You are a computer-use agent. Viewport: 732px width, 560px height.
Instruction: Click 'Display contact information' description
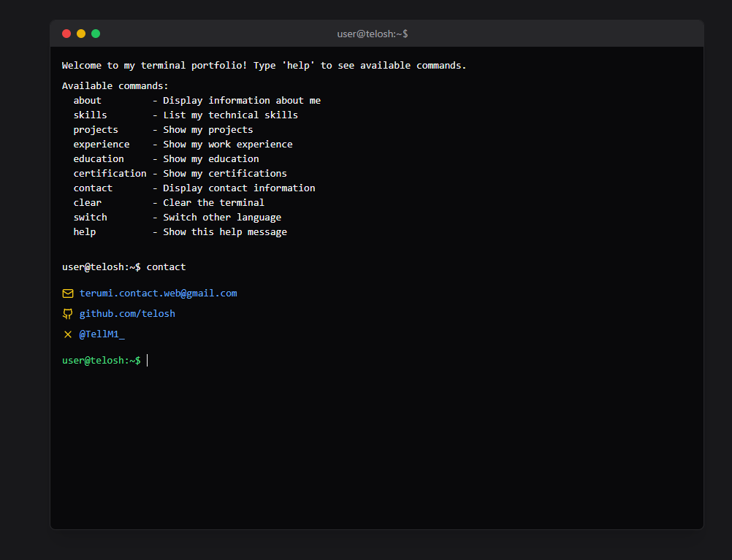click(x=239, y=188)
